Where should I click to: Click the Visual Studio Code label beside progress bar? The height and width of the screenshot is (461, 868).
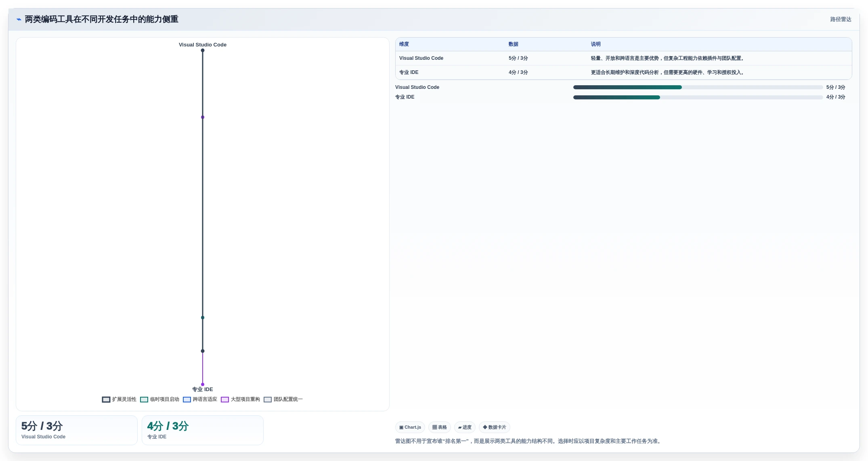pyautogui.click(x=417, y=87)
